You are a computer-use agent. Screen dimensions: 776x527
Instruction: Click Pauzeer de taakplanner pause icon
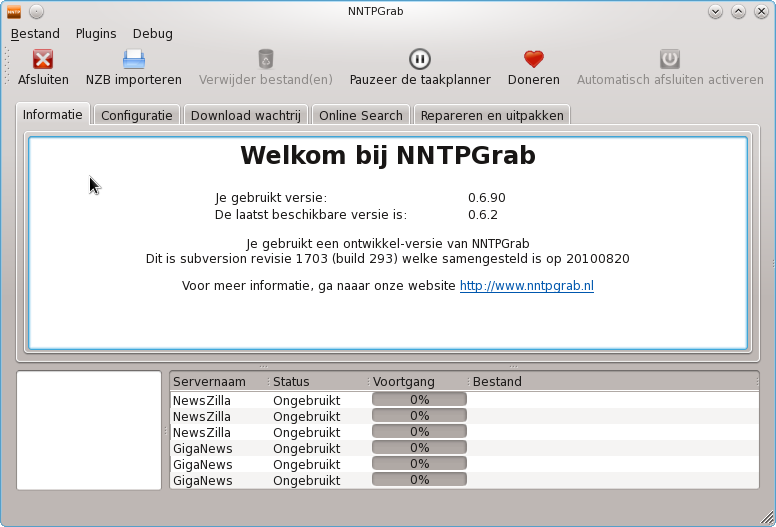pos(420,60)
